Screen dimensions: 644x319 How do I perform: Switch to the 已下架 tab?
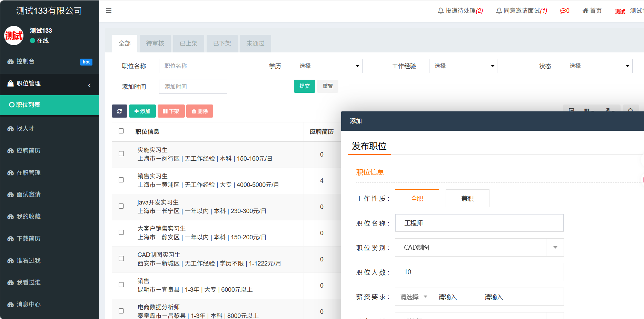pos(222,43)
